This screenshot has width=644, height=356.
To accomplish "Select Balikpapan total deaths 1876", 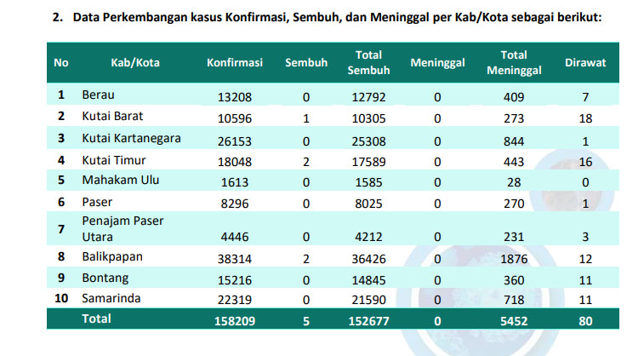I will 514,259.
